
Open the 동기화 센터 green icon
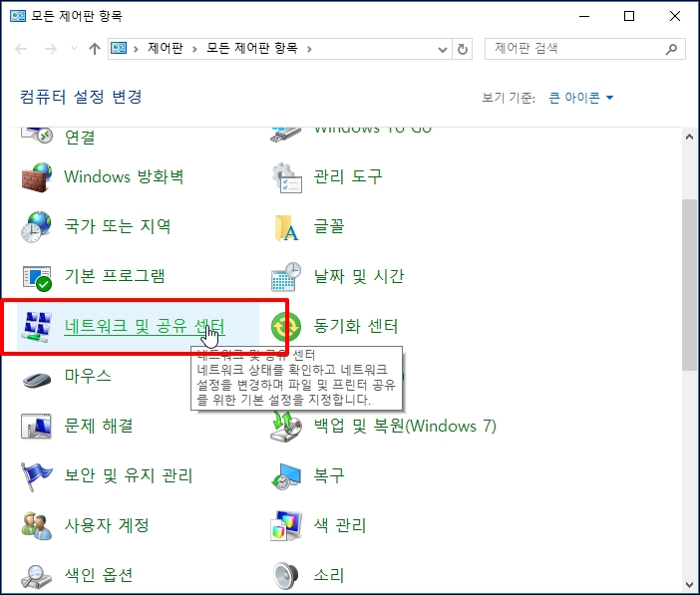(x=286, y=327)
